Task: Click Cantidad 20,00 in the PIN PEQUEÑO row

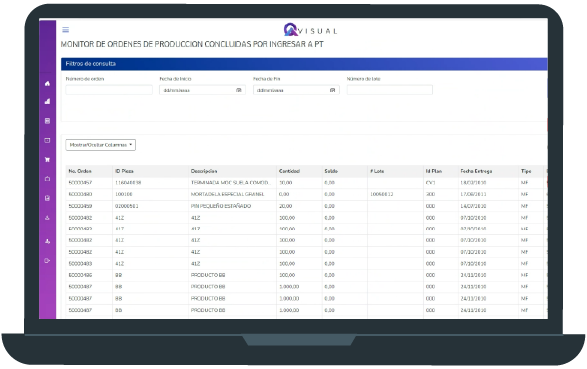Action: [x=286, y=206]
